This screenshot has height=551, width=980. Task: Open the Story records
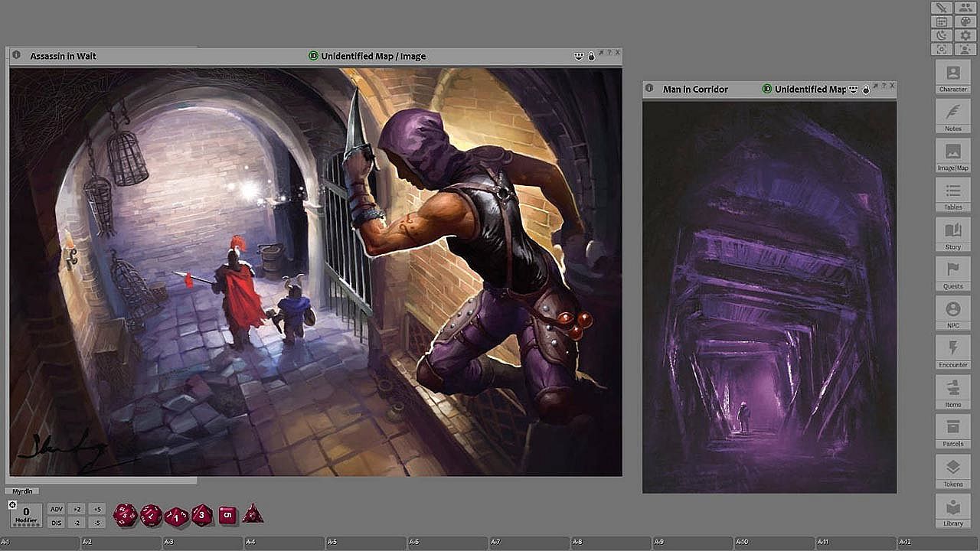(953, 234)
